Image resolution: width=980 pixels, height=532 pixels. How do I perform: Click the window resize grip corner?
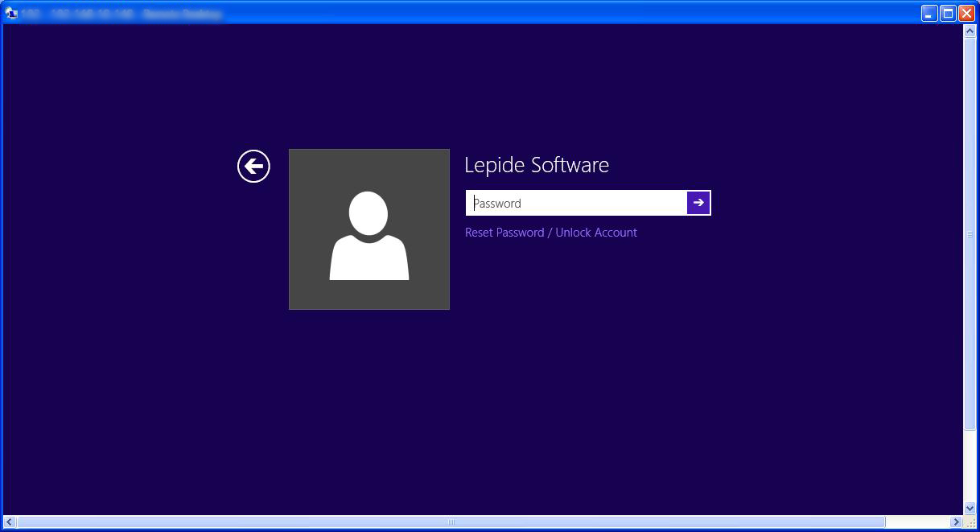pos(970,523)
